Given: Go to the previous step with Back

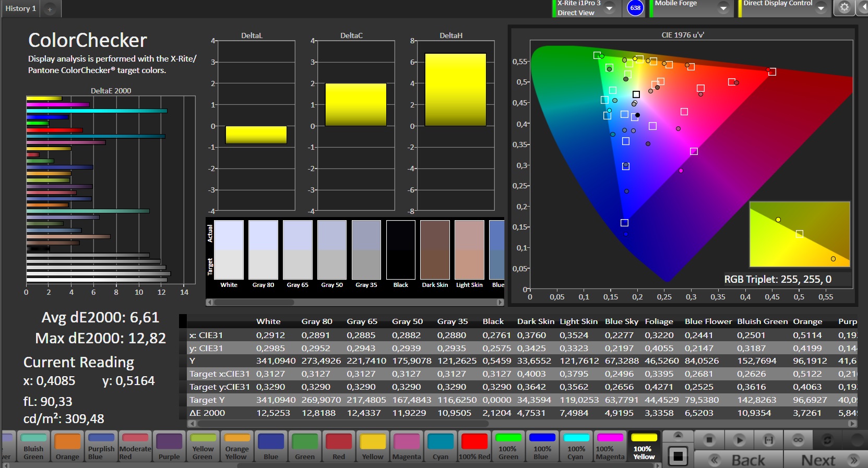Looking at the screenshot, I should [x=738, y=460].
